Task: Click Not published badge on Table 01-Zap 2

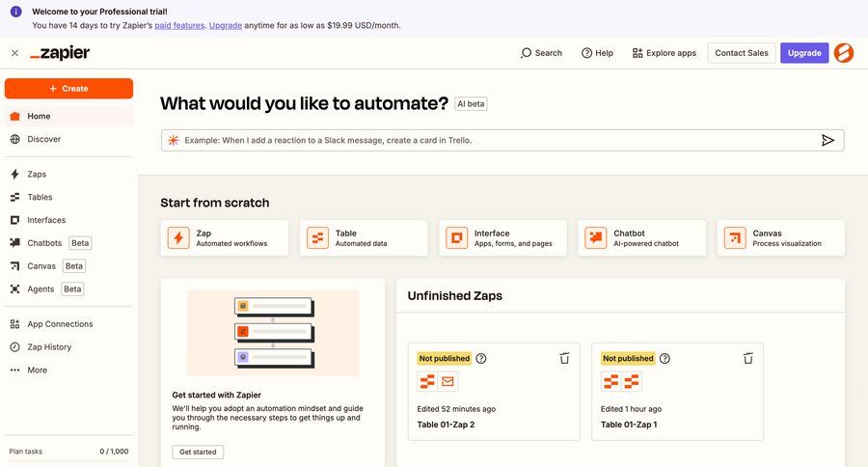Action: click(x=445, y=358)
